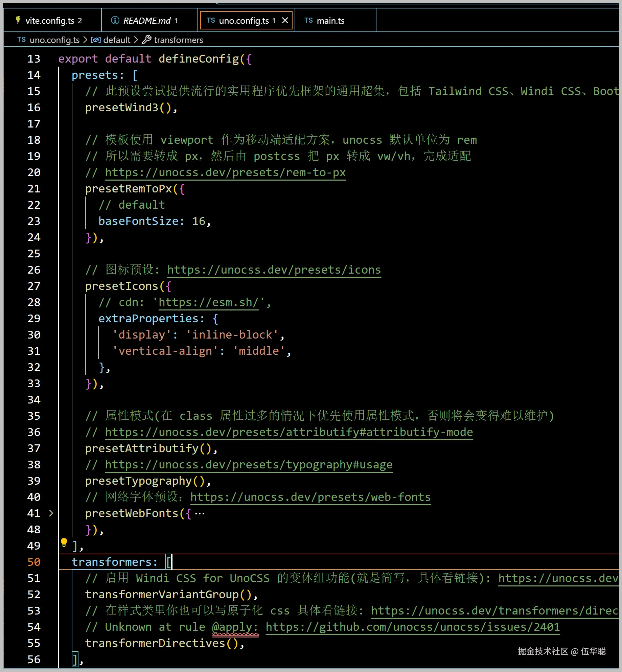Switch to the vite.config.ts tab

(52, 21)
